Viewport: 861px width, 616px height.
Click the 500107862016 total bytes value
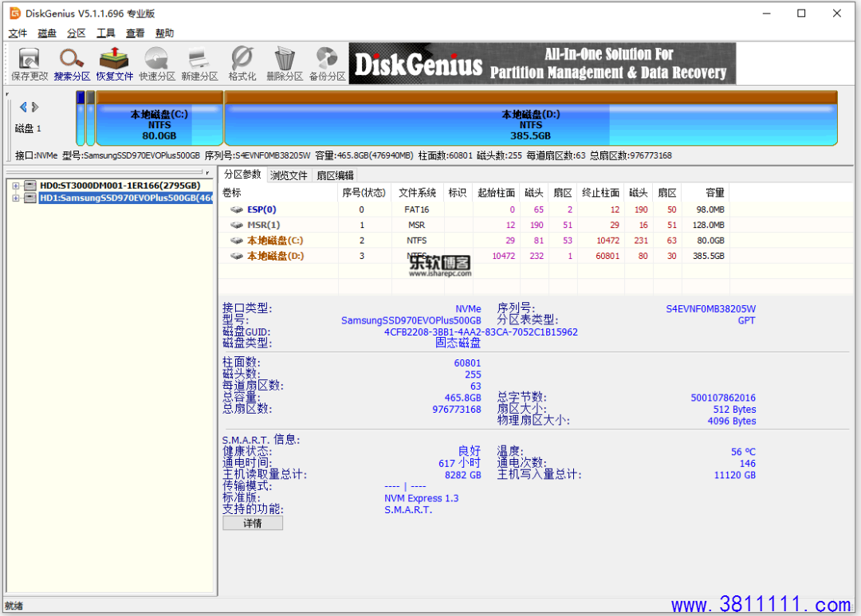(723, 398)
